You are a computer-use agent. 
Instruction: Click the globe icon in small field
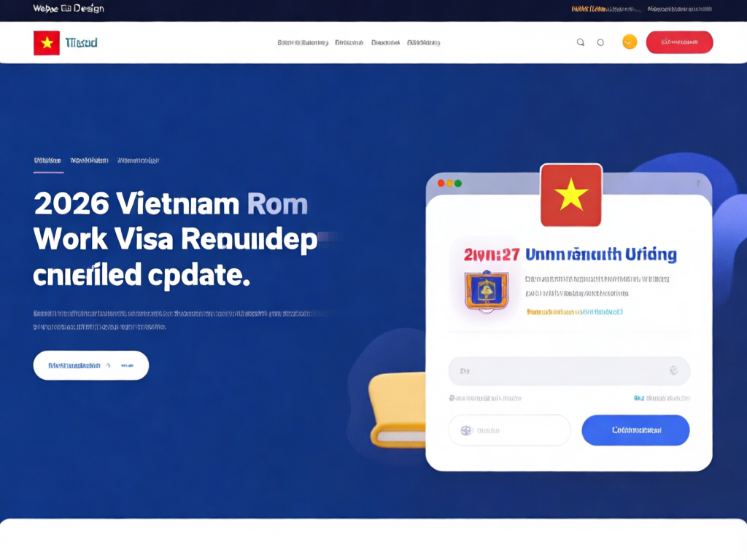click(466, 430)
